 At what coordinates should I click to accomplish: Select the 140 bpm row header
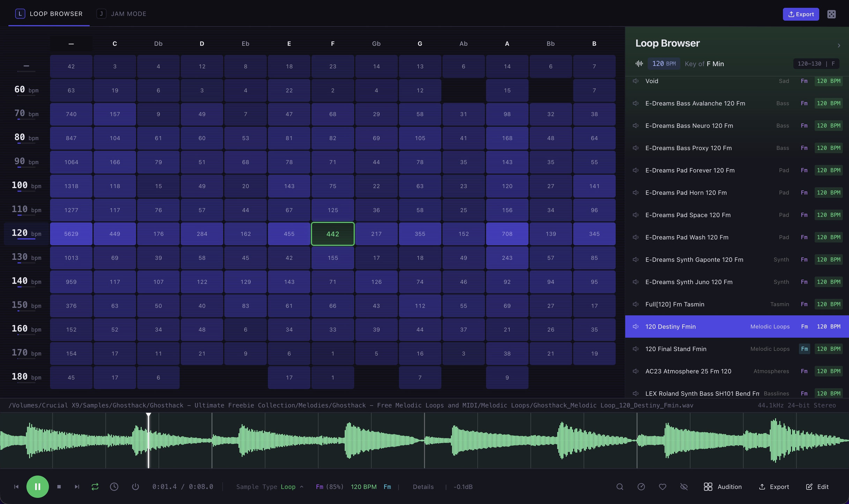pos(26,281)
